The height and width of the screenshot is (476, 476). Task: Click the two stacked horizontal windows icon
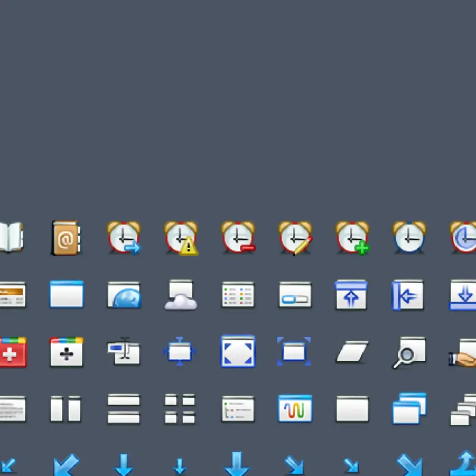124,408
